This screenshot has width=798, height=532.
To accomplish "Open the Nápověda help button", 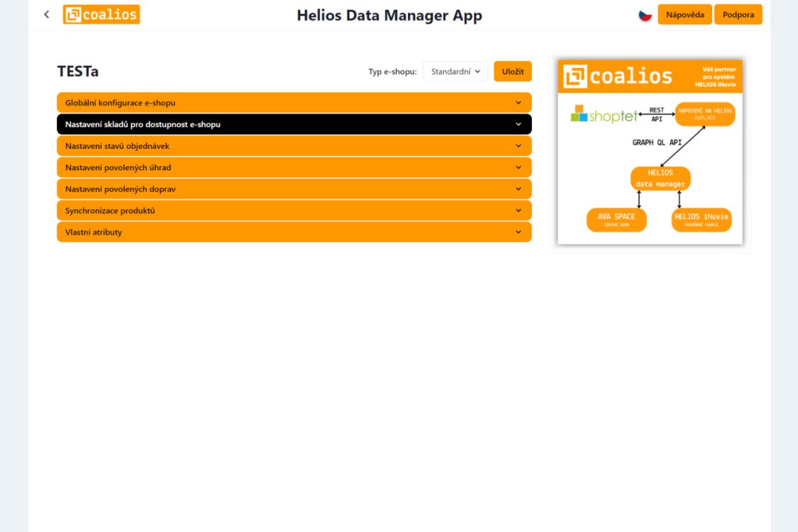I will click(685, 15).
